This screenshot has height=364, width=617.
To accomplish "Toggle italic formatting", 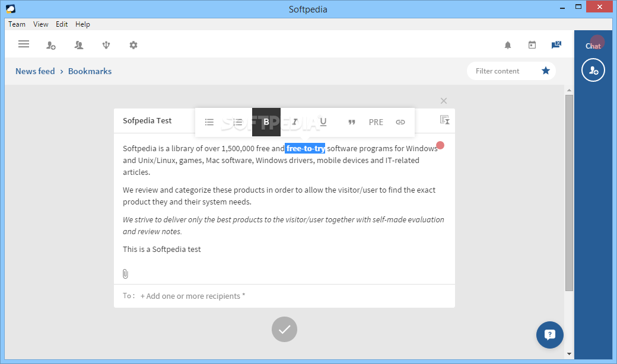I will (x=295, y=122).
